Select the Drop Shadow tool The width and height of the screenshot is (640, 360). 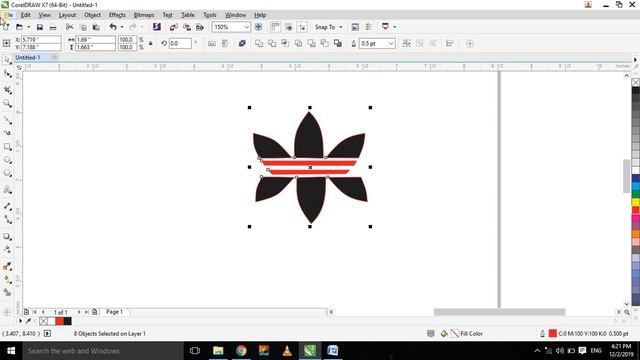[x=7, y=236]
